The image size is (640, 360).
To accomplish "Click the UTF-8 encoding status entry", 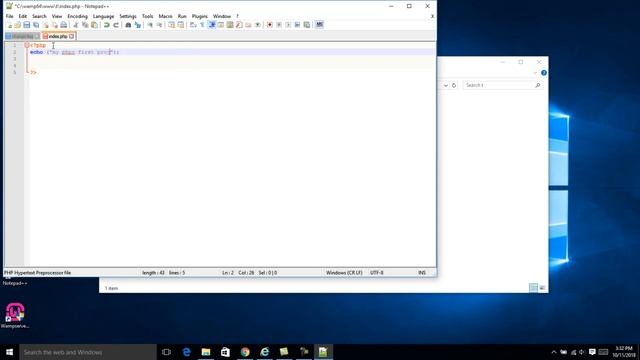I will (377, 273).
